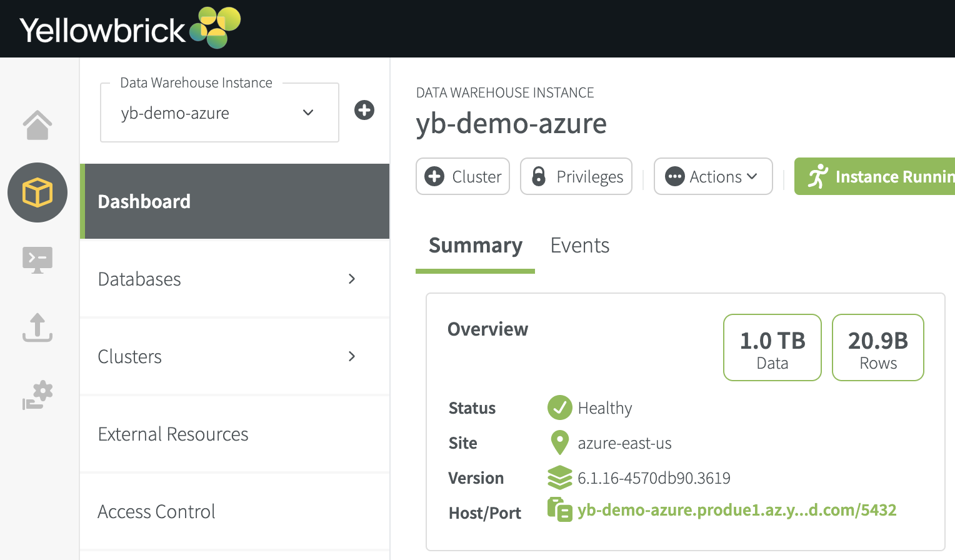
Task: Switch to the Summary tab
Action: (x=475, y=246)
